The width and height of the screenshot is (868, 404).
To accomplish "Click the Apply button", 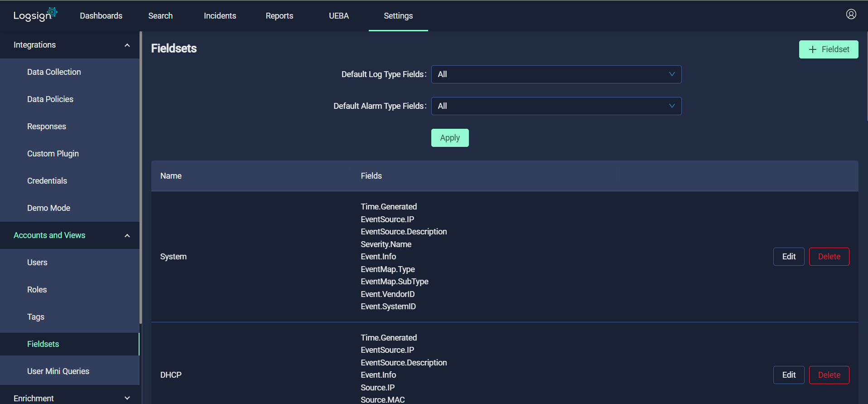I will 450,138.
